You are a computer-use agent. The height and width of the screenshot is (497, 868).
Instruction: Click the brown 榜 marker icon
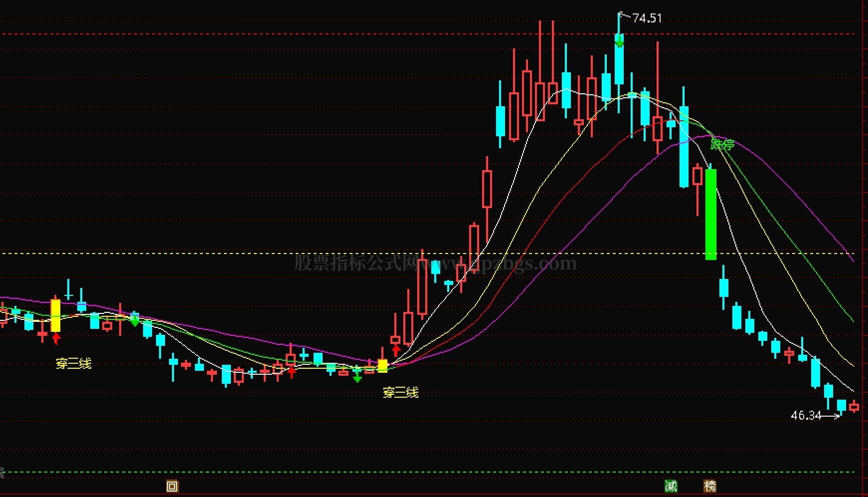pyautogui.click(x=710, y=486)
